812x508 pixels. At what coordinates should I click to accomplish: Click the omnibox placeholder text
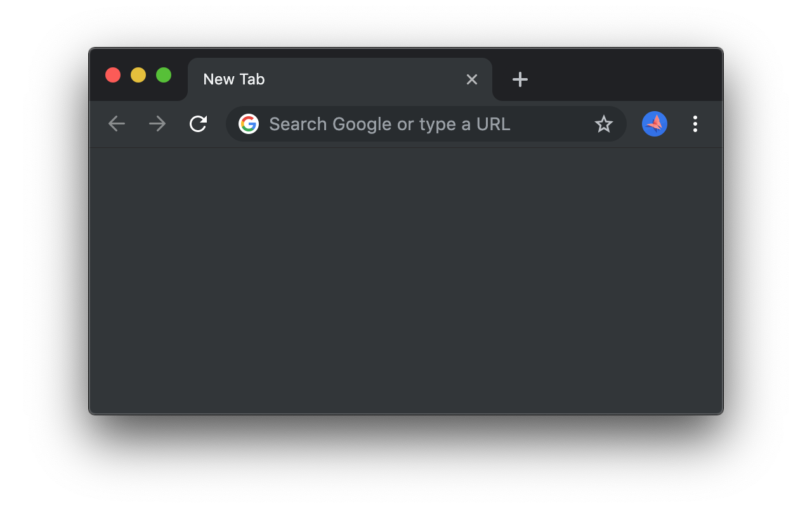click(390, 124)
